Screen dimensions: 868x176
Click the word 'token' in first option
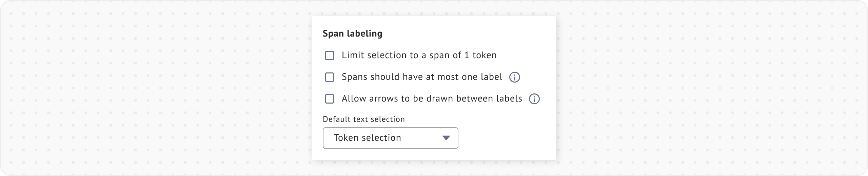484,56
